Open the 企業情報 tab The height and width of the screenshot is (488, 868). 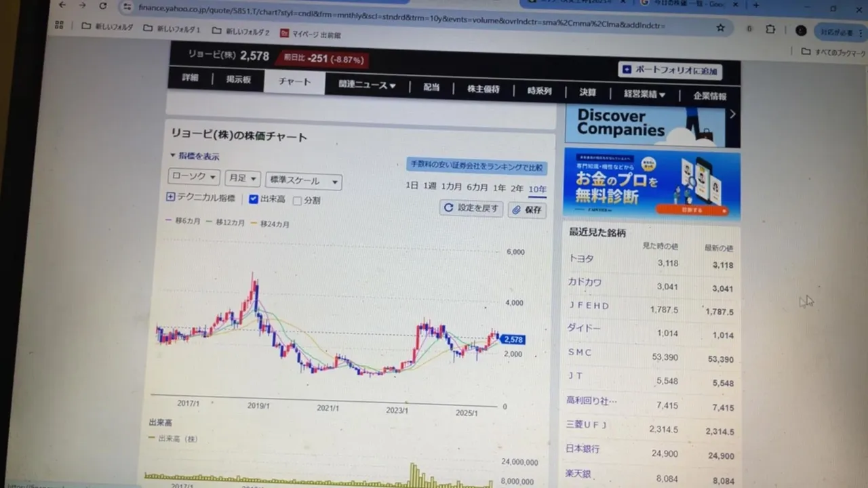coord(709,96)
